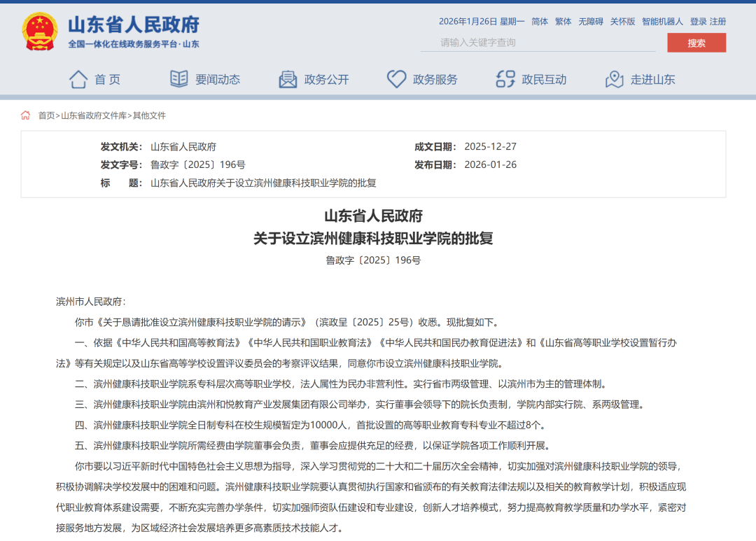Click the house icon beside 首页

point(78,78)
